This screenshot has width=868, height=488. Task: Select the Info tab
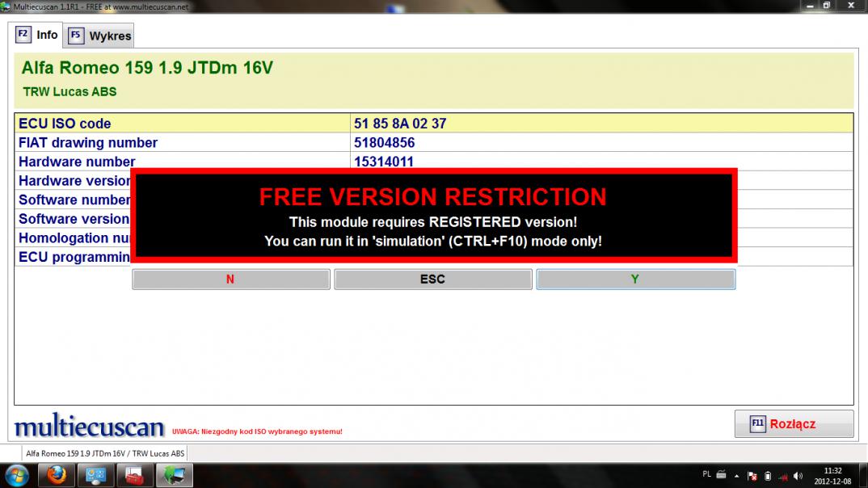coord(36,35)
